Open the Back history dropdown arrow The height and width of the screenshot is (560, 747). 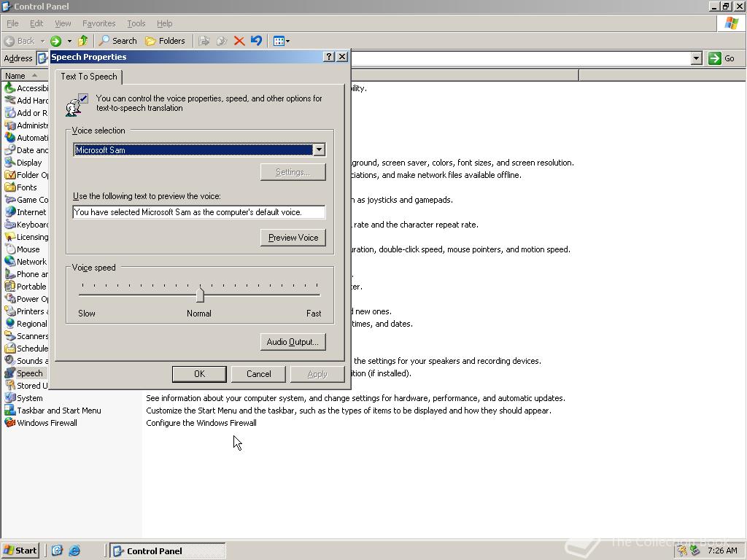point(42,41)
